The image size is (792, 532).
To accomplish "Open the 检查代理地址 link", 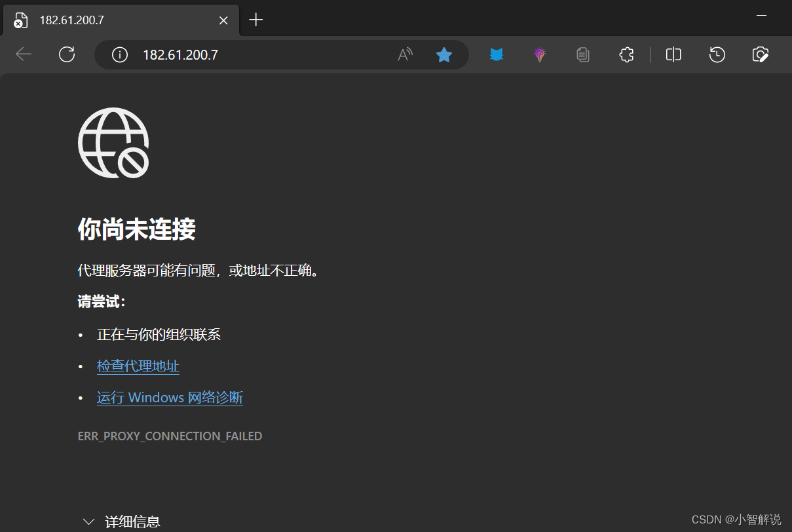I will pos(138,366).
